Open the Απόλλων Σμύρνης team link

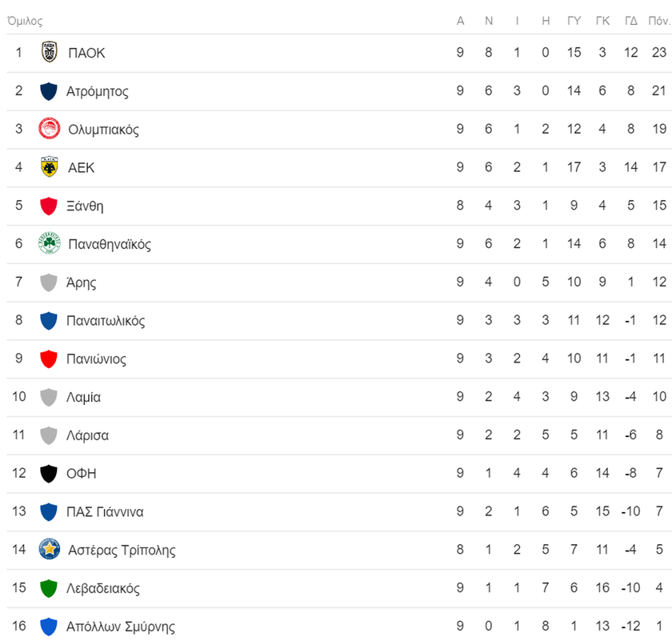coord(121,627)
